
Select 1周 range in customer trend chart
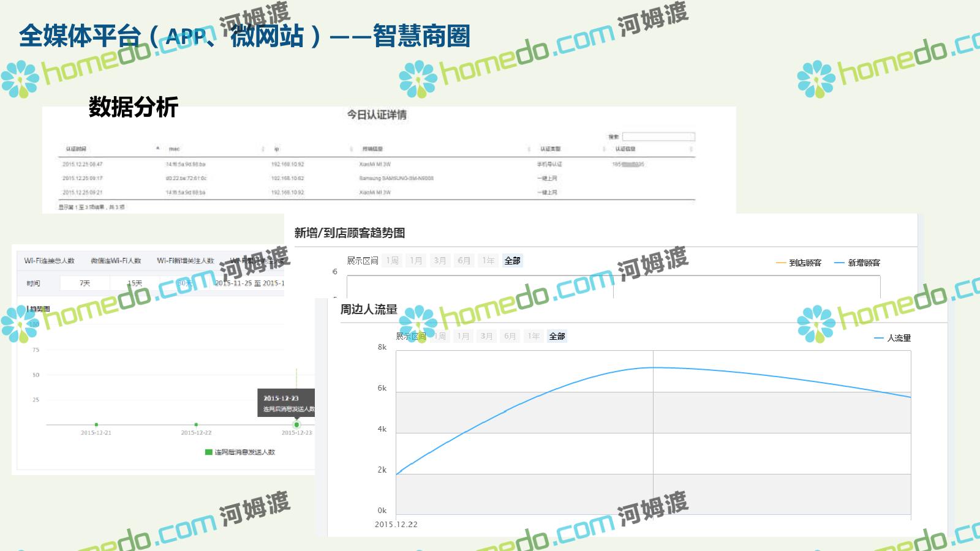pos(393,261)
